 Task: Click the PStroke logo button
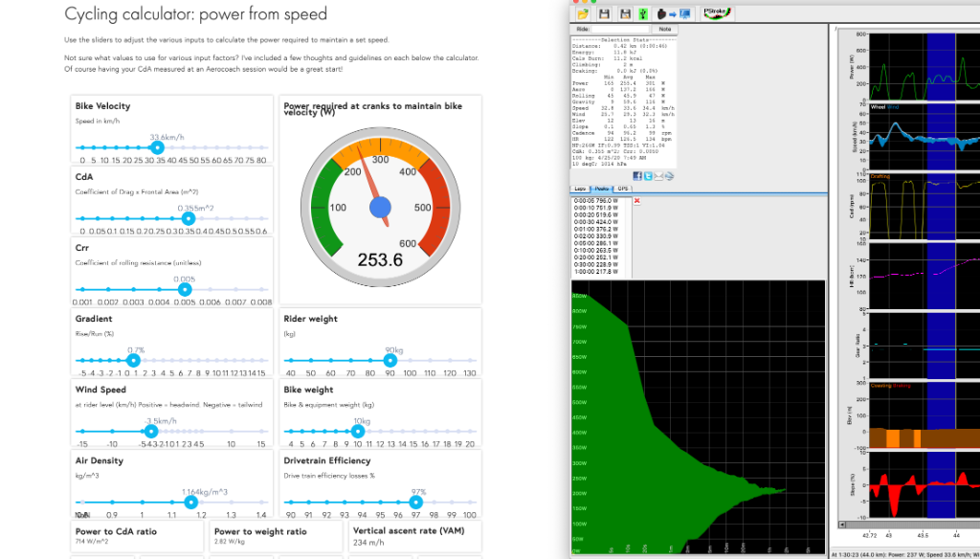(x=716, y=12)
